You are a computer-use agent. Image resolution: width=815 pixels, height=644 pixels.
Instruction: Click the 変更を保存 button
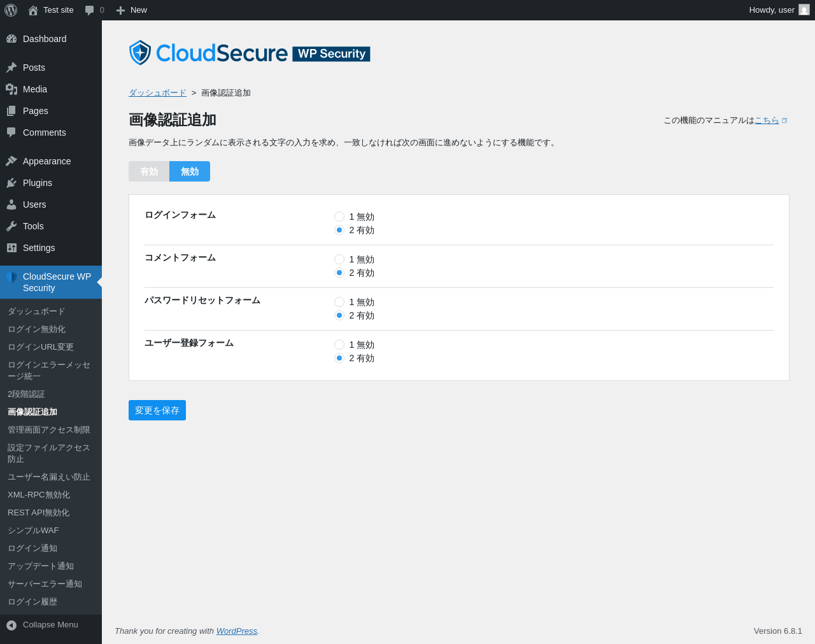click(x=157, y=410)
